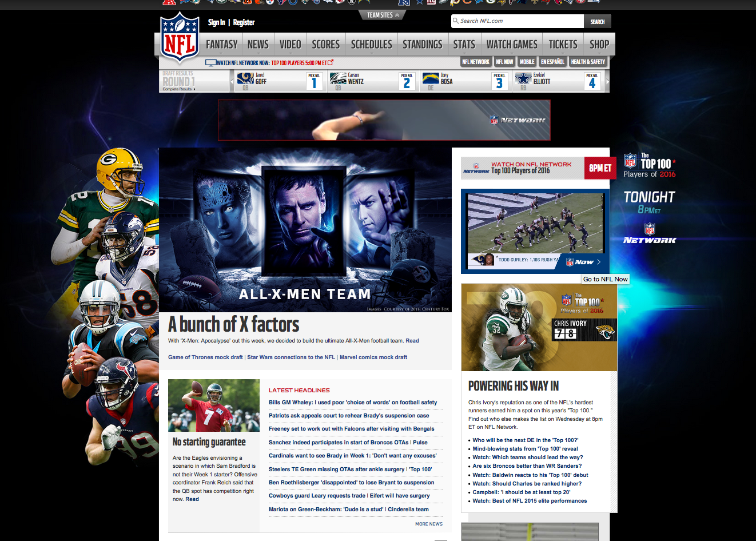
Task: Open the Stats menu
Action: click(x=464, y=44)
